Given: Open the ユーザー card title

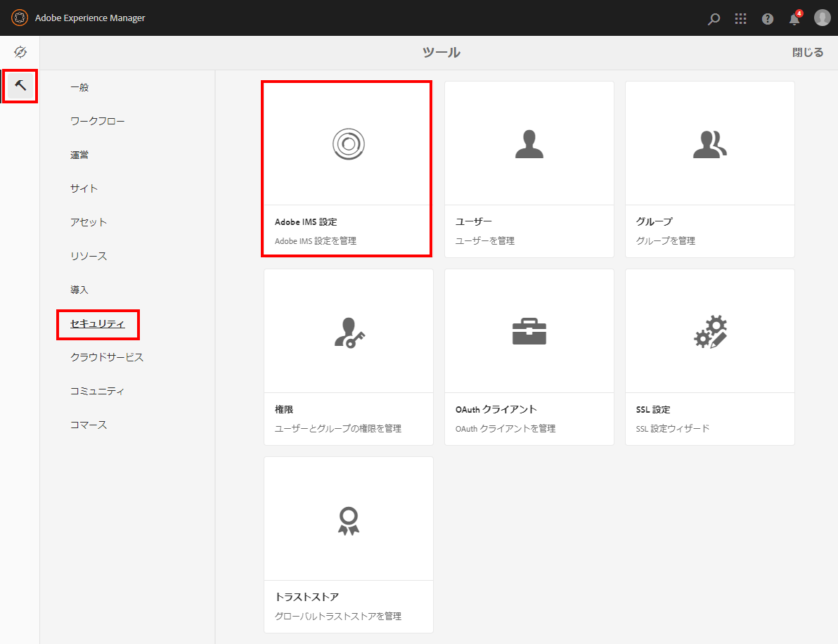Looking at the screenshot, I should (x=474, y=221).
